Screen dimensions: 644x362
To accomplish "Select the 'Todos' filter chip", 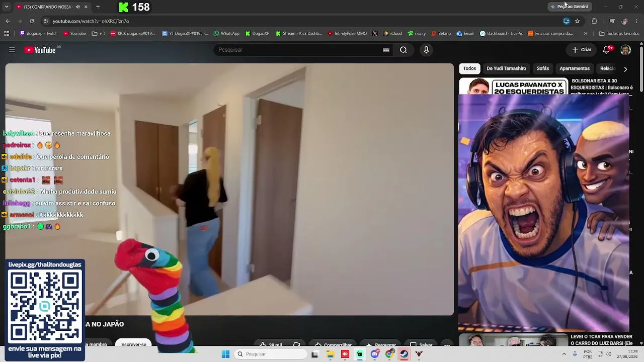I will 469,68.
